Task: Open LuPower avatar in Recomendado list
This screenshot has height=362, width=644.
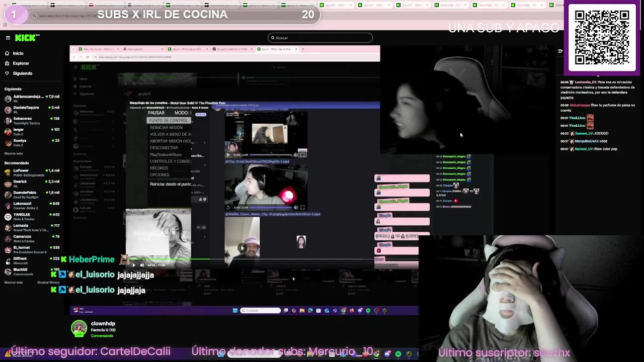Action: [8, 172]
